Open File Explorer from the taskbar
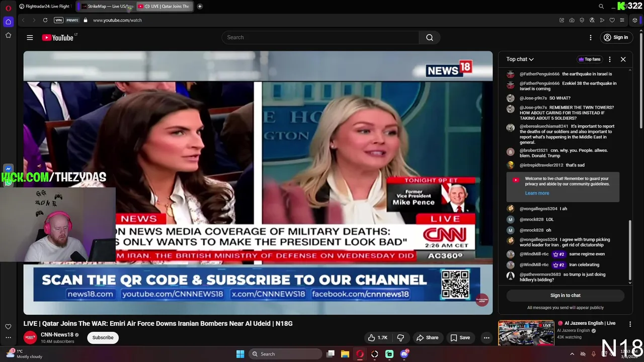 click(345, 354)
